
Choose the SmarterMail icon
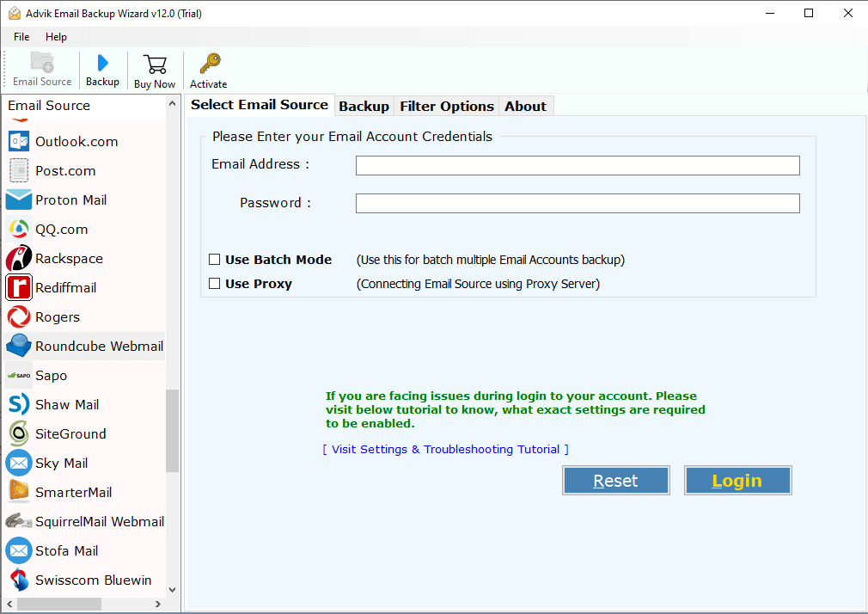(x=19, y=492)
